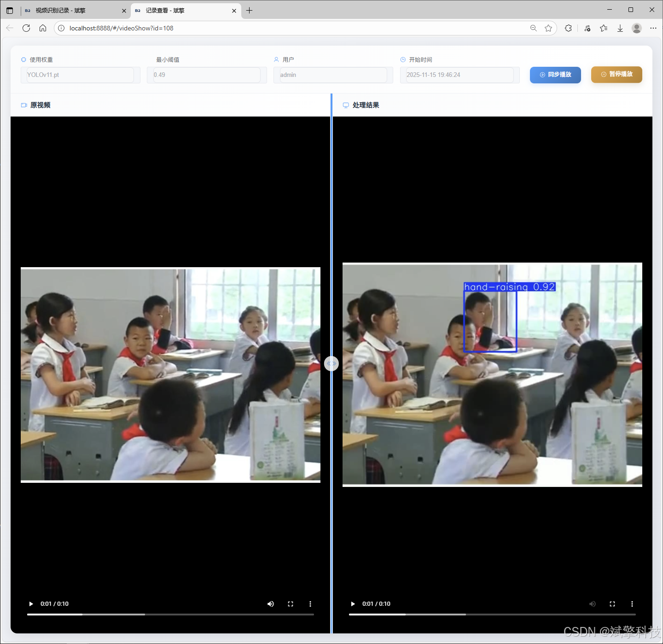Image resolution: width=663 pixels, height=644 pixels.
Task: Open the browser extensions menu
Action: click(568, 28)
